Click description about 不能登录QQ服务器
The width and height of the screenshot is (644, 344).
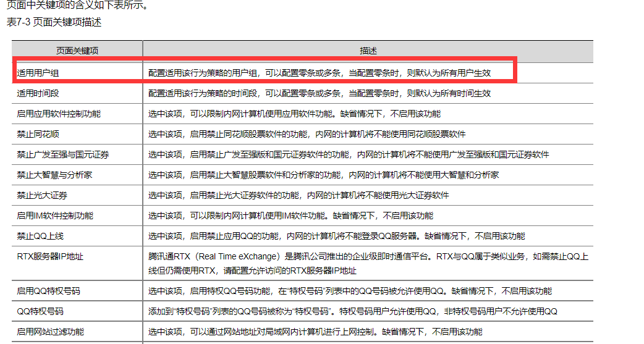(x=337, y=236)
